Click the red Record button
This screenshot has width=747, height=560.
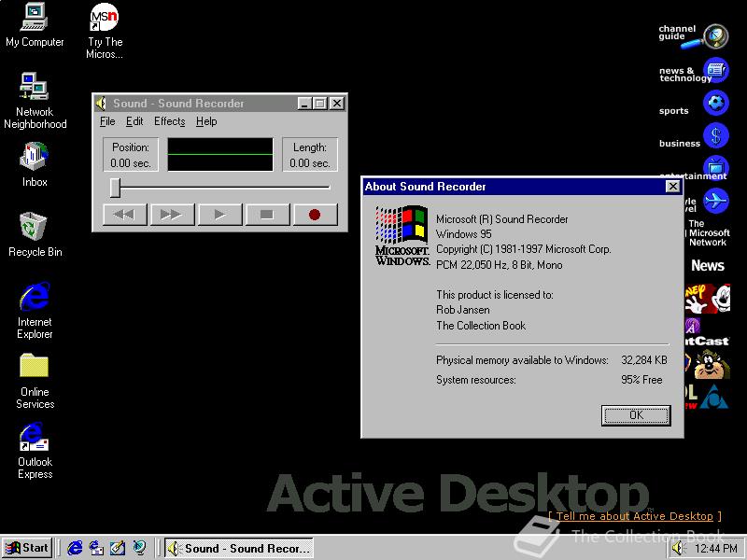pos(316,215)
